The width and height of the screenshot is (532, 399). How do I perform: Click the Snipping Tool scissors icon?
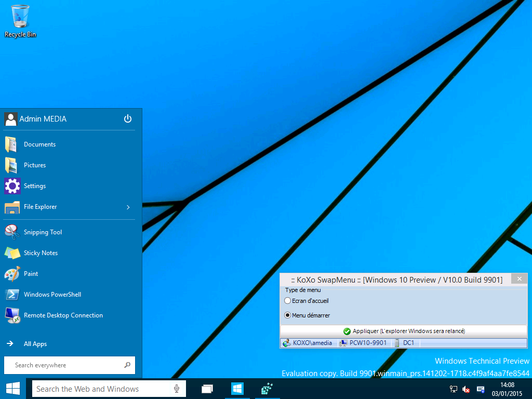(x=12, y=232)
